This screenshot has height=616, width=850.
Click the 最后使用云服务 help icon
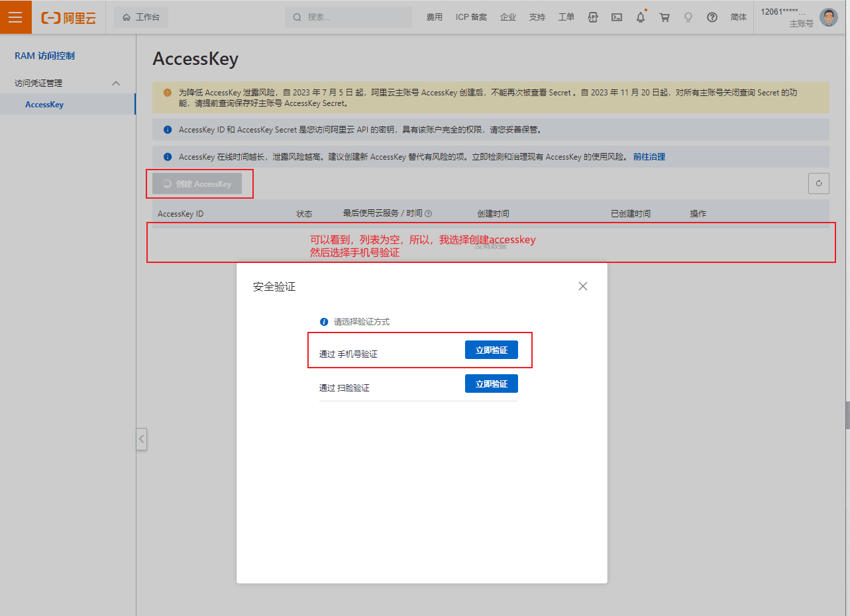(x=428, y=214)
